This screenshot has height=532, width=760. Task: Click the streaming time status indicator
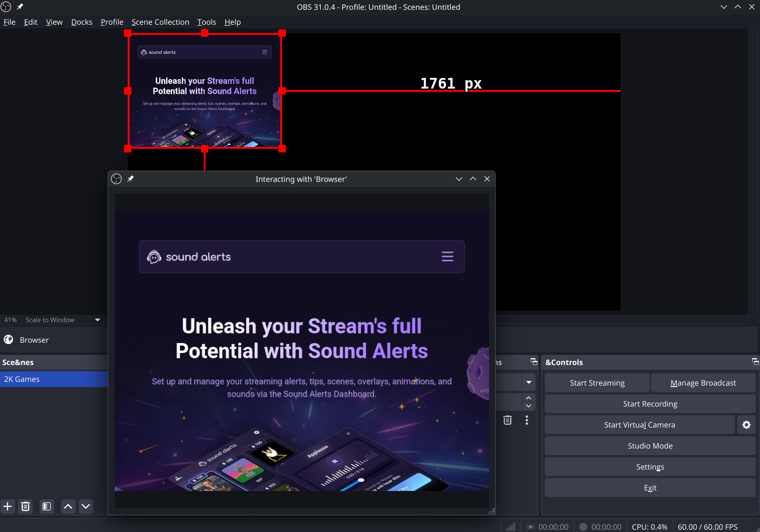click(547, 527)
